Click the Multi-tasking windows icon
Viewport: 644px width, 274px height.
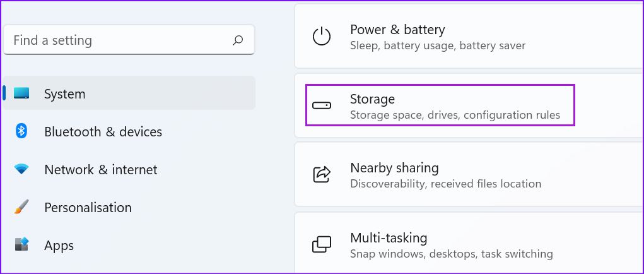tap(322, 244)
